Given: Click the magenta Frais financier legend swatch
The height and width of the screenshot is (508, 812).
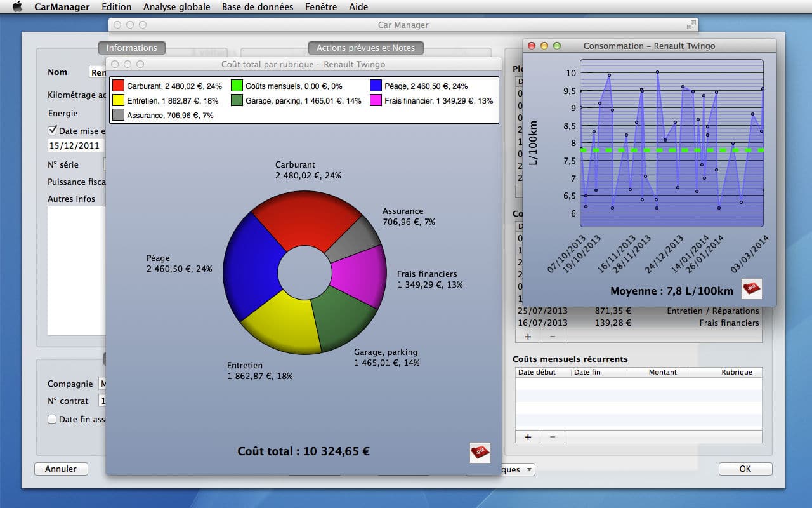Looking at the screenshot, I should pyautogui.click(x=376, y=100).
